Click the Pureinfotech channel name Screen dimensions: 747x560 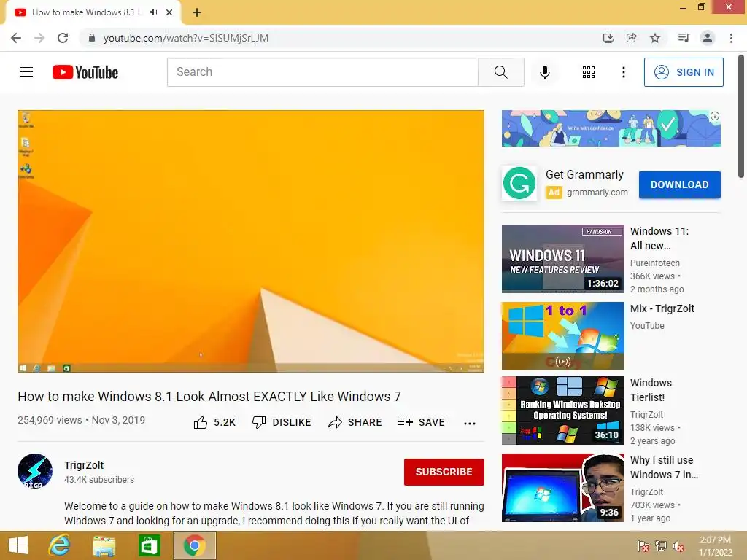click(654, 262)
